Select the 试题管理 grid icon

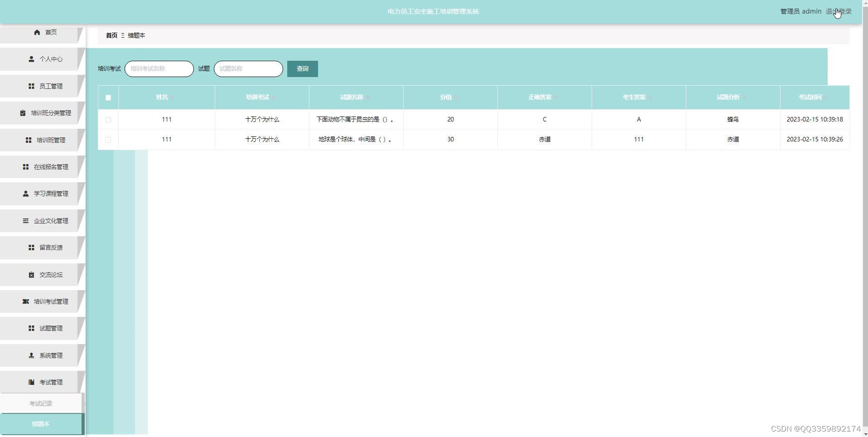point(31,328)
